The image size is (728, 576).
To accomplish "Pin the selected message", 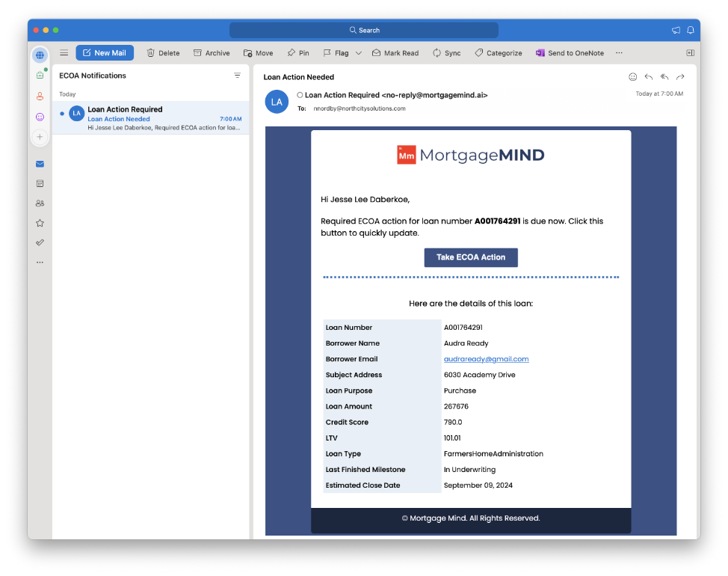I will click(297, 53).
